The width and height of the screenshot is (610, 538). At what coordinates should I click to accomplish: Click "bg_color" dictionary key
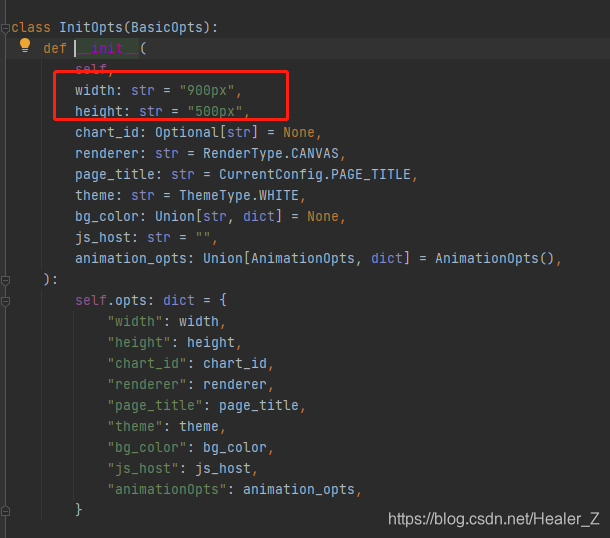tap(147, 447)
